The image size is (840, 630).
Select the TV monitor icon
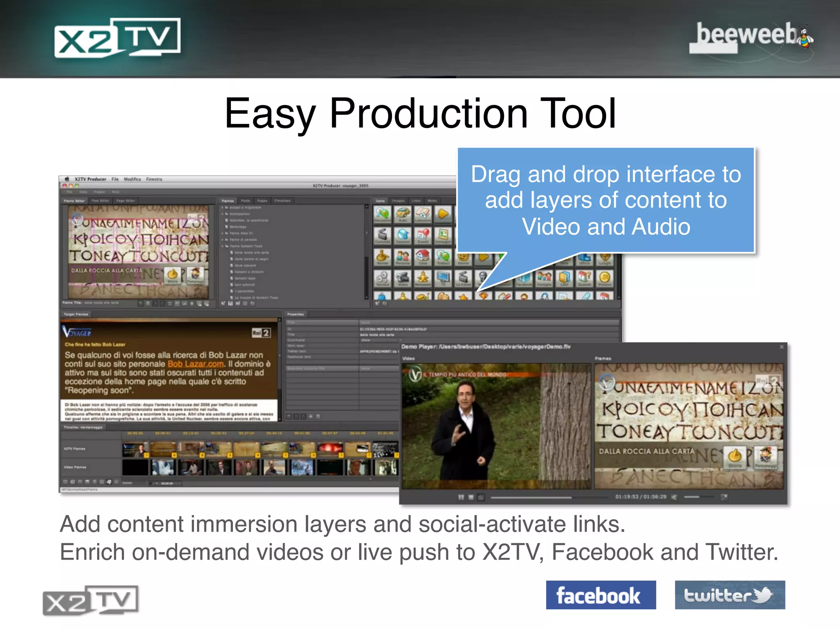point(443,278)
